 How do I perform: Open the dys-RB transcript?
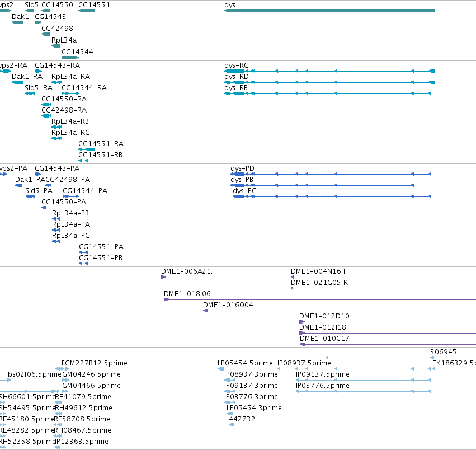coord(327,93)
